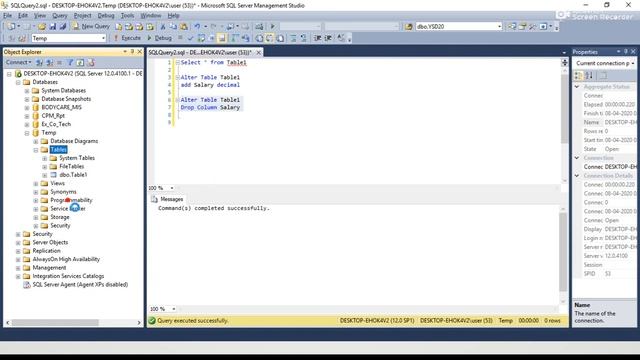This screenshot has height=360, width=640.
Task: Click Display Estimated Execution Plan icon
Action: 201,38
